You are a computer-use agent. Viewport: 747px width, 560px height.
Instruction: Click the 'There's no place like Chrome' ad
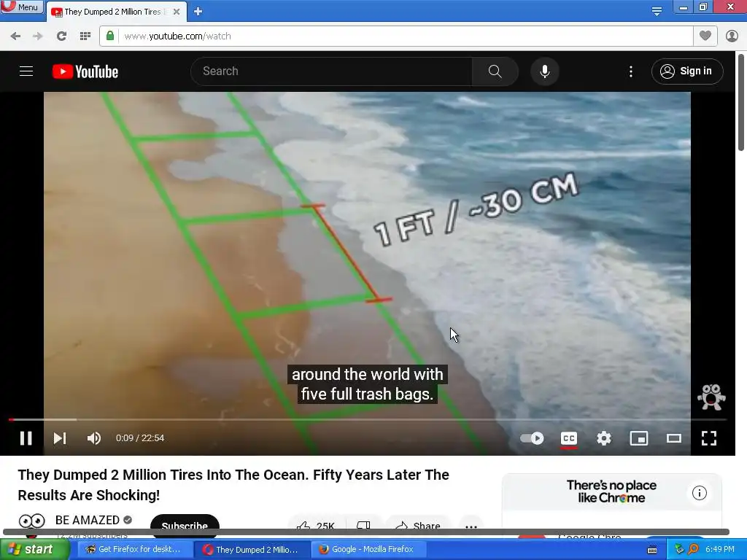pos(612,492)
